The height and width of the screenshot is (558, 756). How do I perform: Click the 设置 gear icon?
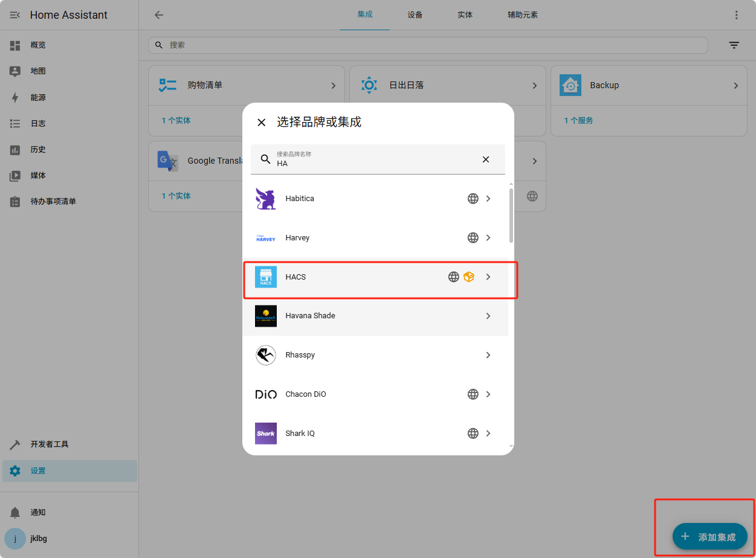tap(15, 471)
